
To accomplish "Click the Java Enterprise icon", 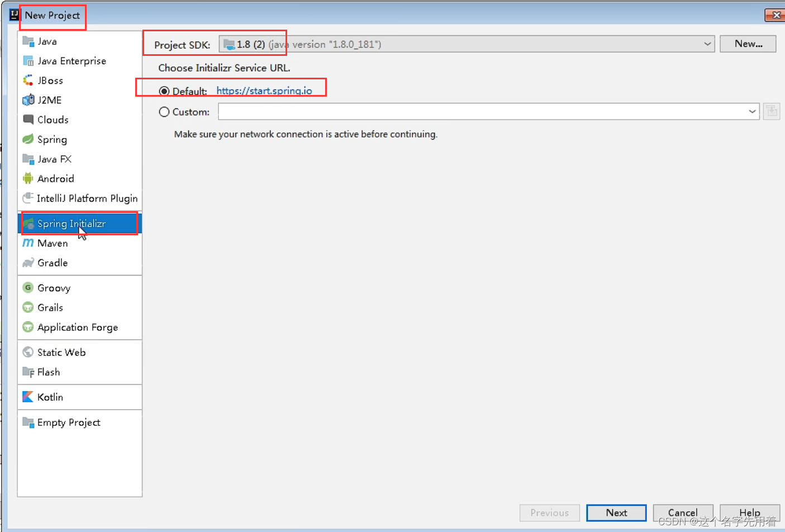I will pos(28,61).
